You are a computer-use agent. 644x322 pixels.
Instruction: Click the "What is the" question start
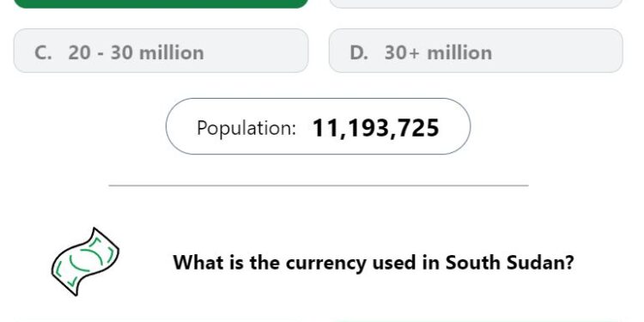(x=222, y=262)
